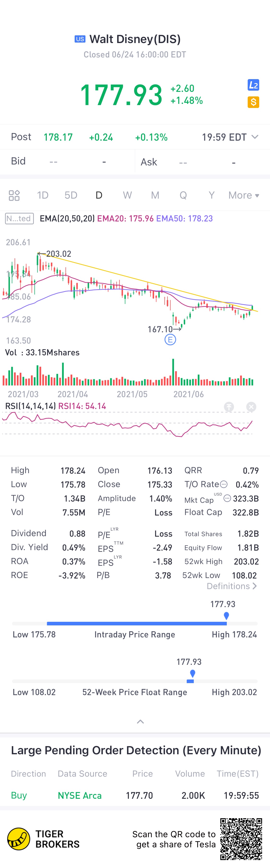Click the RSI line chart
The image size is (270, 868).
point(127,425)
